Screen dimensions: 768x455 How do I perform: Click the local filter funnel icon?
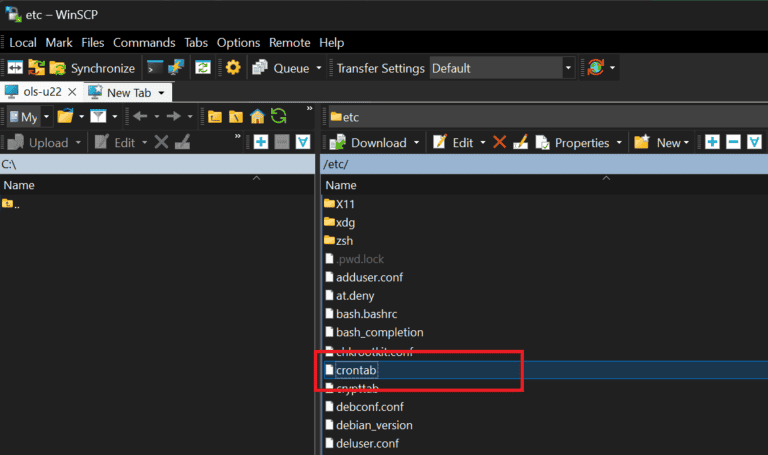pyautogui.click(x=98, y=117)
